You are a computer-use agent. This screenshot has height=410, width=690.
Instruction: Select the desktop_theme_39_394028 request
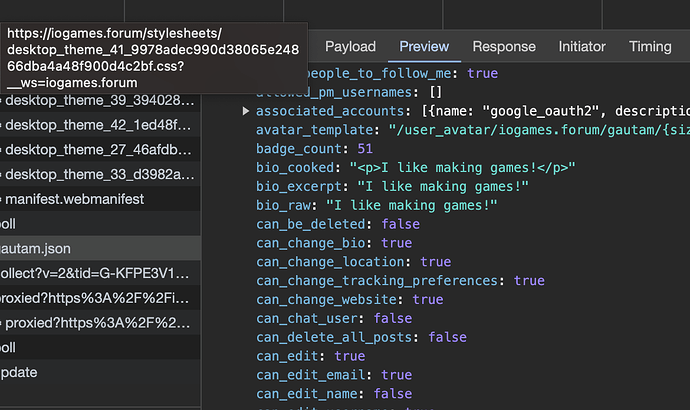tap(100, 100)
